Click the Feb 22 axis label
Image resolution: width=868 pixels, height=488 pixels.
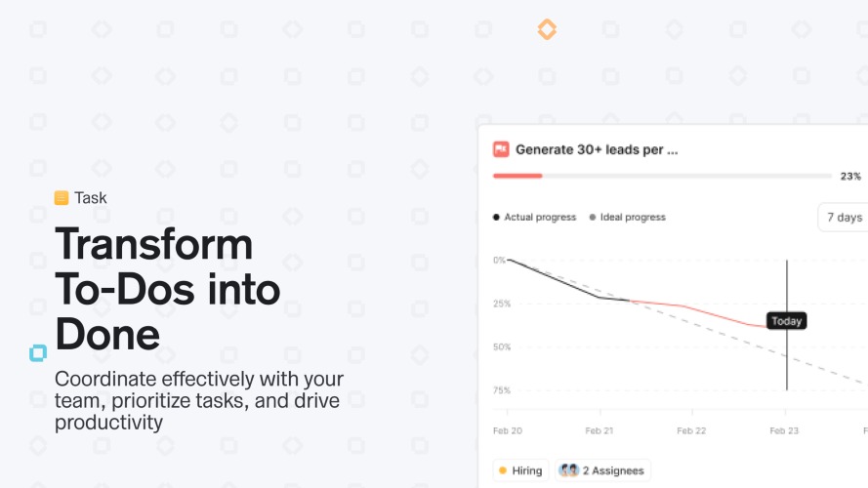point(691,430)
